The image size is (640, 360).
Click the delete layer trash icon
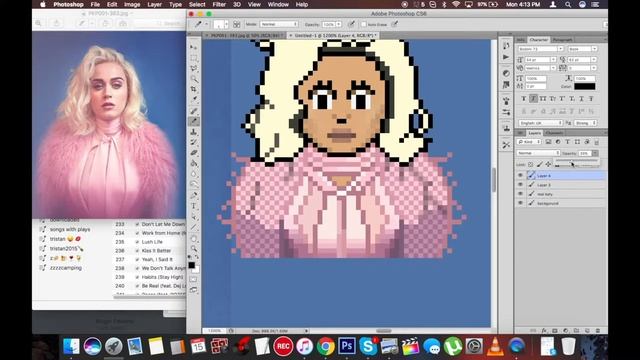pos(598,330)
